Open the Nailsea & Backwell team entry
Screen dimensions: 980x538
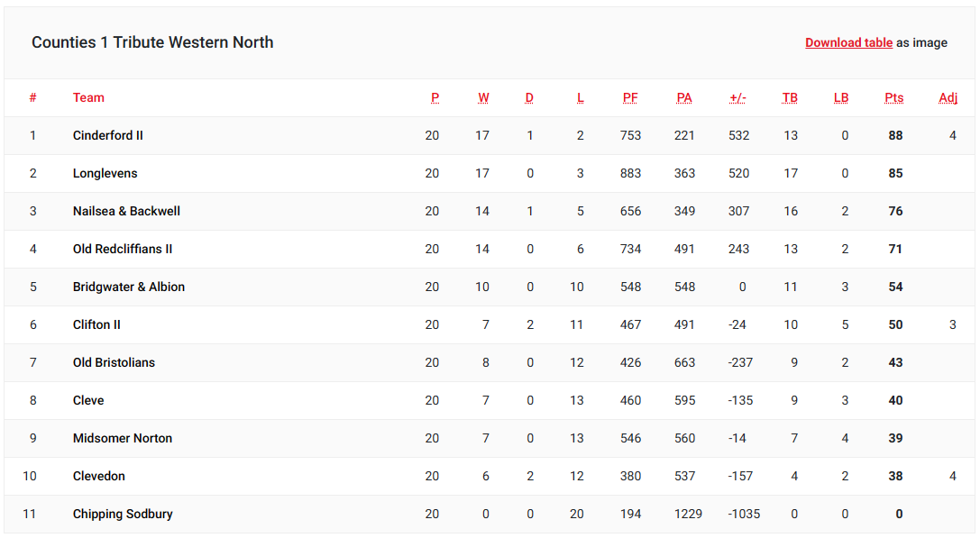pyautogui.click(x=126, y=211)
